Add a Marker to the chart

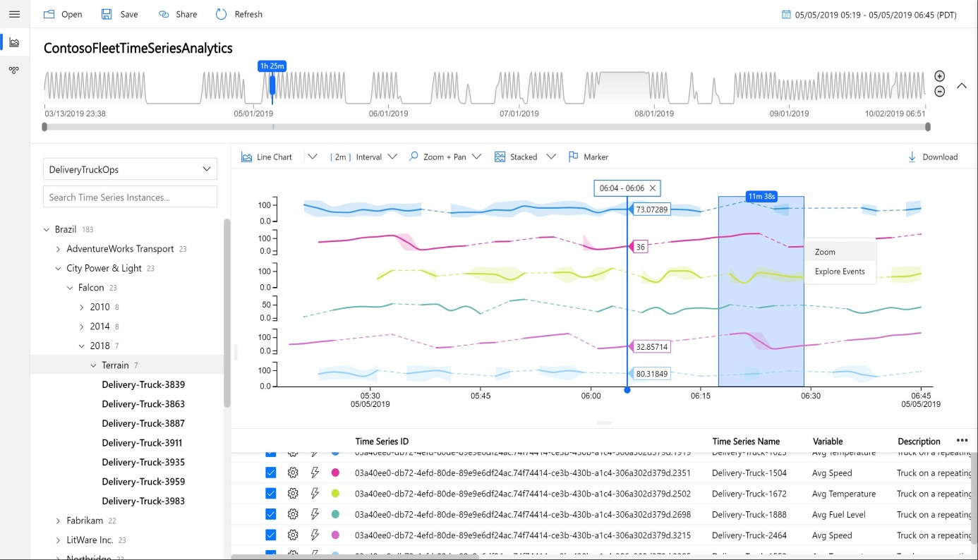point(588,157)
